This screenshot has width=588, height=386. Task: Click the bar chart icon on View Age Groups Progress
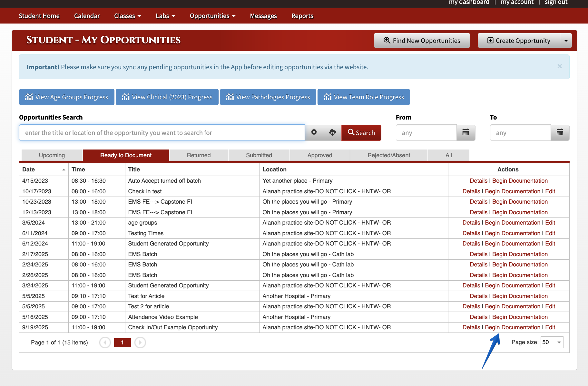point(29,97)
